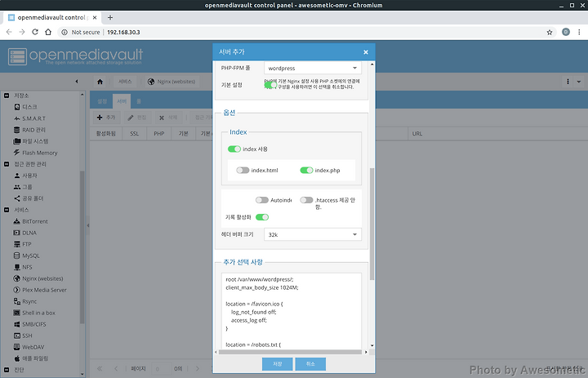Click the Disks icon in the sidebar
The width and height of the screenshot is (588, 378).
point(17,107)
